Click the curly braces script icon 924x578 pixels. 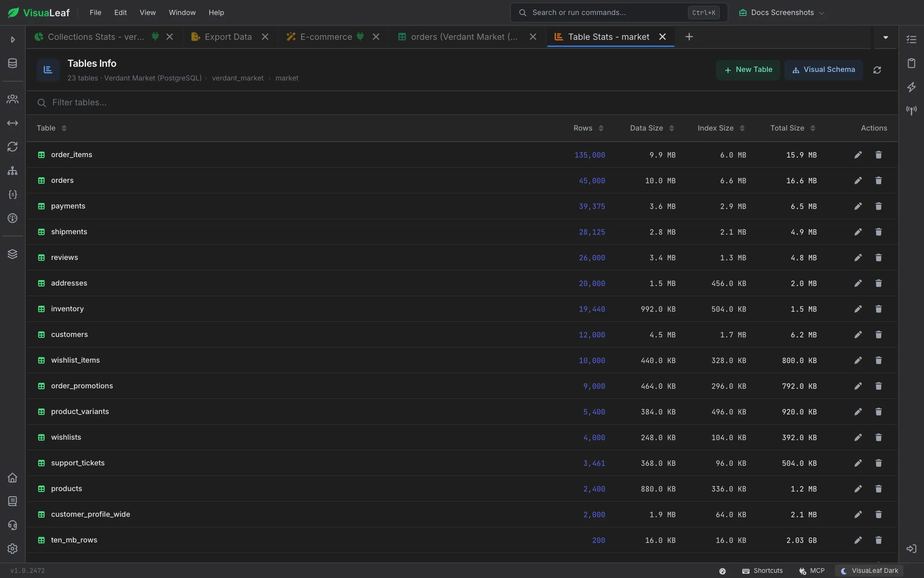point(12,195)
